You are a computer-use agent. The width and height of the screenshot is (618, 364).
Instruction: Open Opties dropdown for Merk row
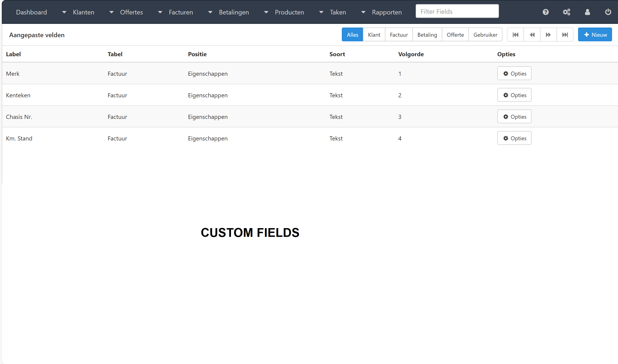pyautogui.click(x=514, y=74)
